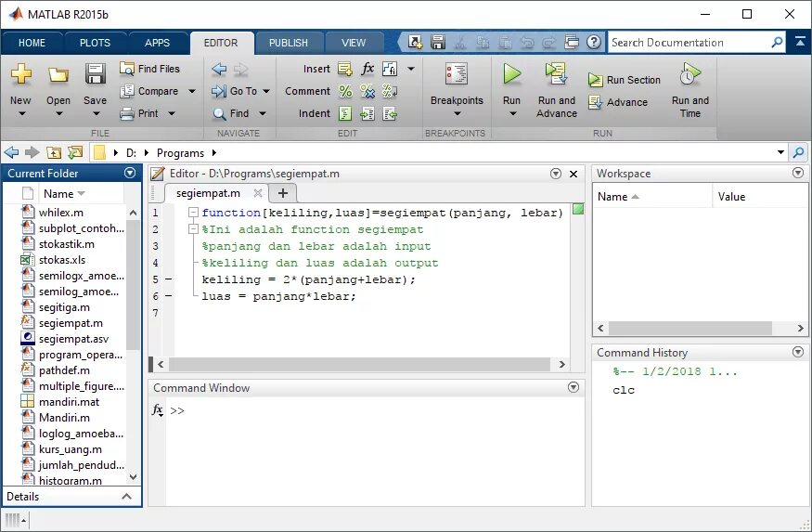
Task: Click the Compare button
Action: 149,91
